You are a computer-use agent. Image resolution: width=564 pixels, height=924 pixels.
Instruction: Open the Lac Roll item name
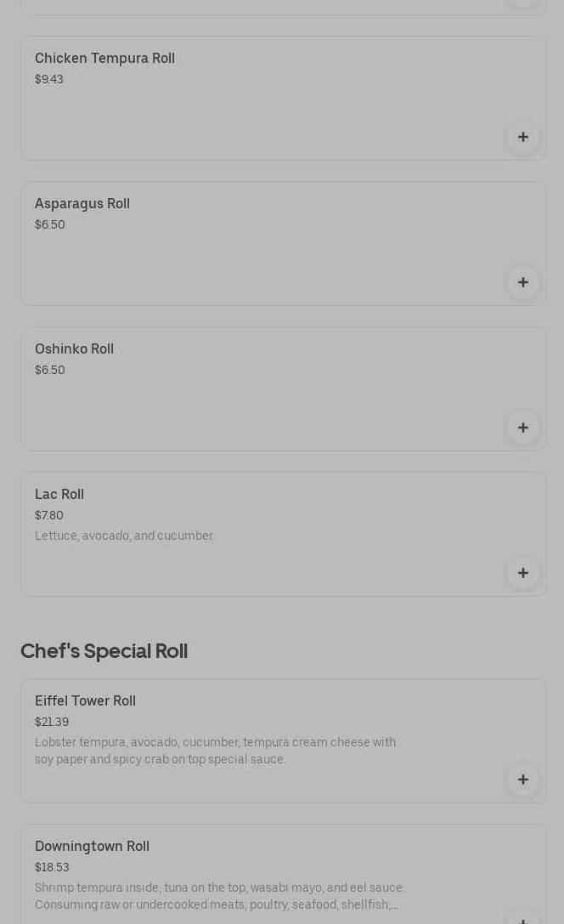click(x=59, y=495)
